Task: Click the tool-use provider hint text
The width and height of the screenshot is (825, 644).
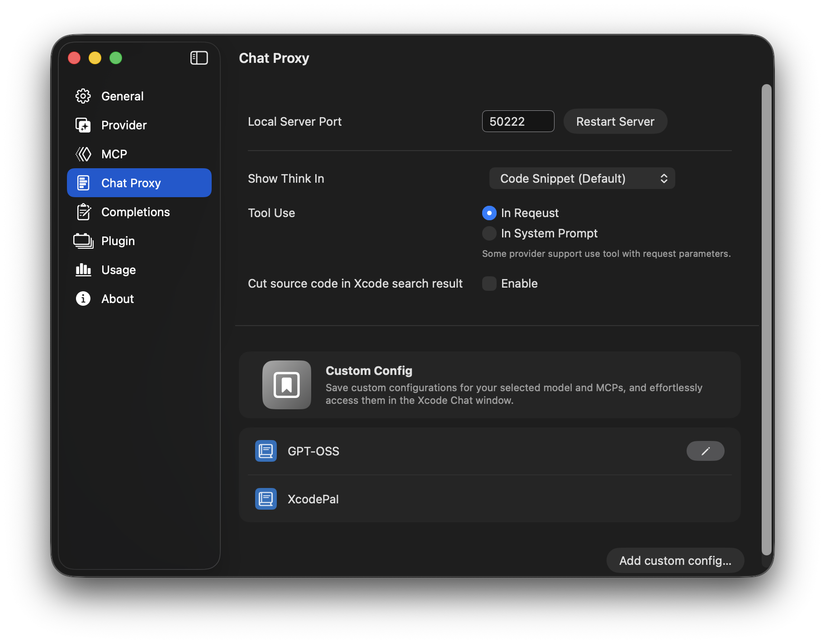Action: pyautogui.click(x=607, y=254)
